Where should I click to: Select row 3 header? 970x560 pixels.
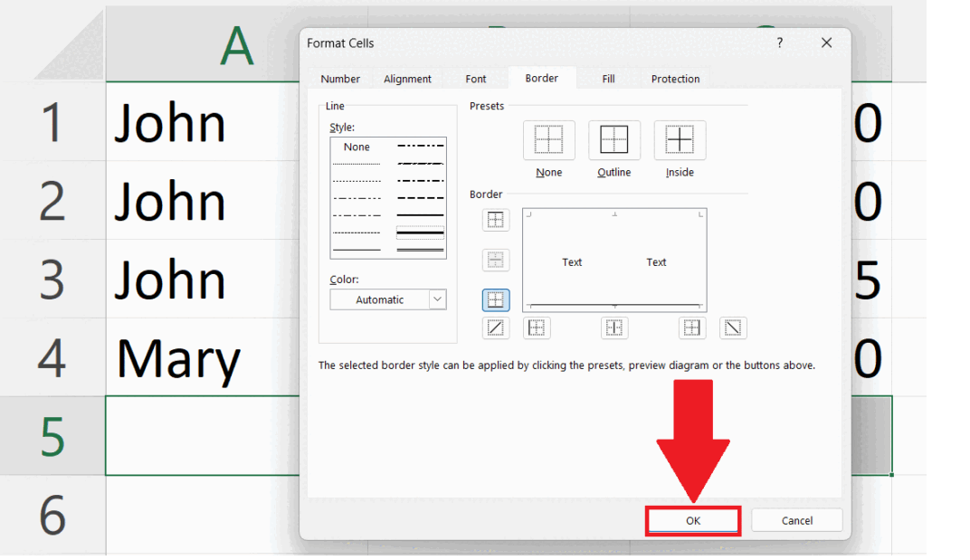(52, 279)
